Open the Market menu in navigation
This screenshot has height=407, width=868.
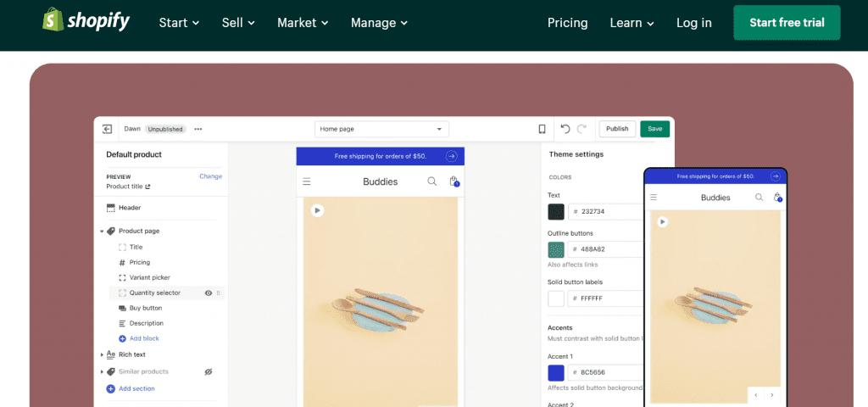coord(303,23)
